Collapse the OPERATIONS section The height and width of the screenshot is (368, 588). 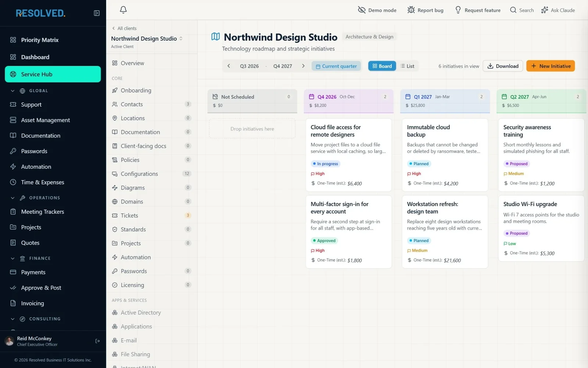pyautogui.click(x=12, y=198)
